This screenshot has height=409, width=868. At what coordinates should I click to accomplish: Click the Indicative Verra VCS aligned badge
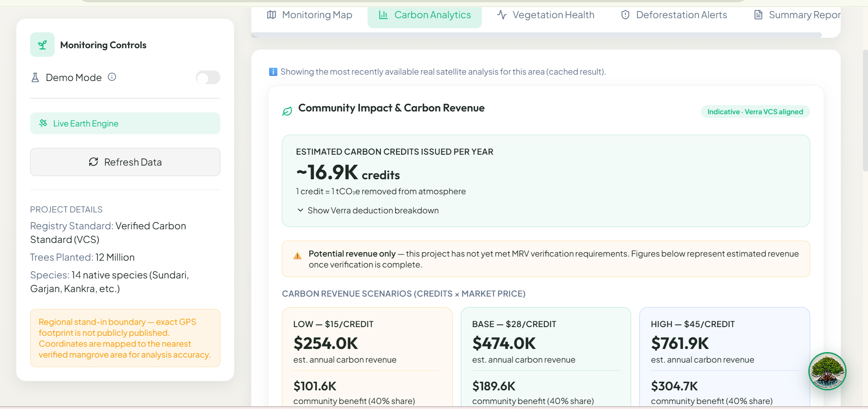(x=755, y=112)
